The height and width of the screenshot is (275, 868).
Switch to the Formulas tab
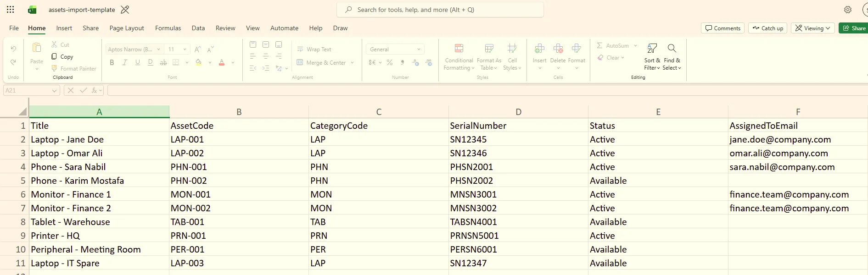tap(168, 28)
